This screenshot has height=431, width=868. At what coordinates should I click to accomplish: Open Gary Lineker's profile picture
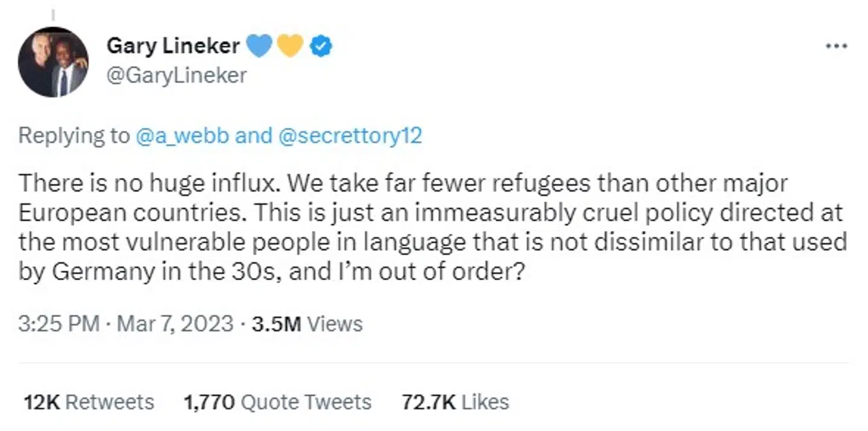pyautogui.click(x=53, y=62)
